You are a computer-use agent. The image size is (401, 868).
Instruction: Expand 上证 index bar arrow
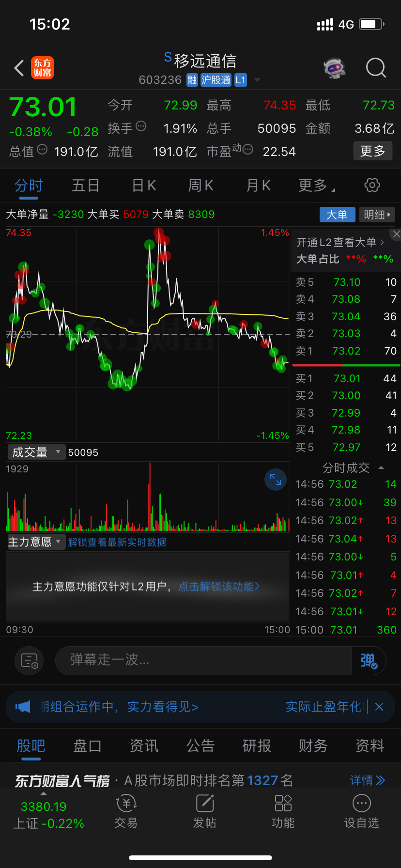[44, 793]
